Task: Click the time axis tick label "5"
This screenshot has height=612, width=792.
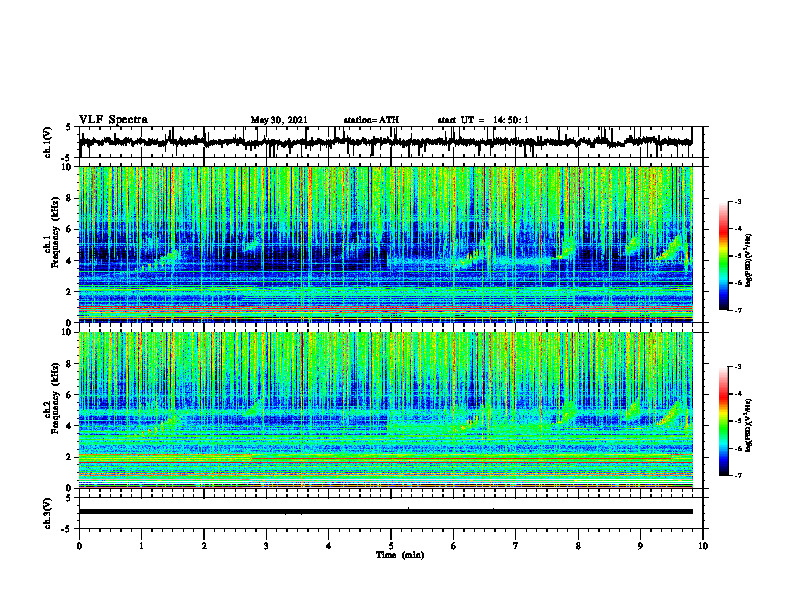Action: pos(391,546)
